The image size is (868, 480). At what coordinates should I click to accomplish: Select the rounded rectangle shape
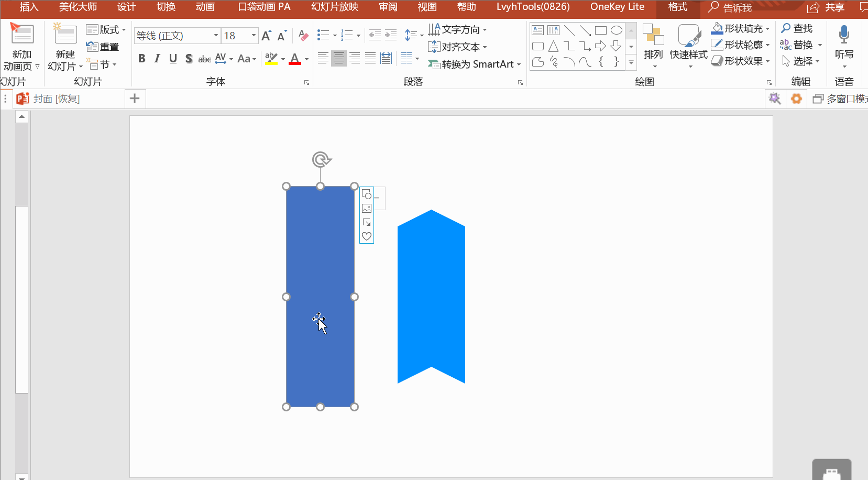click(x=538, y=46)
